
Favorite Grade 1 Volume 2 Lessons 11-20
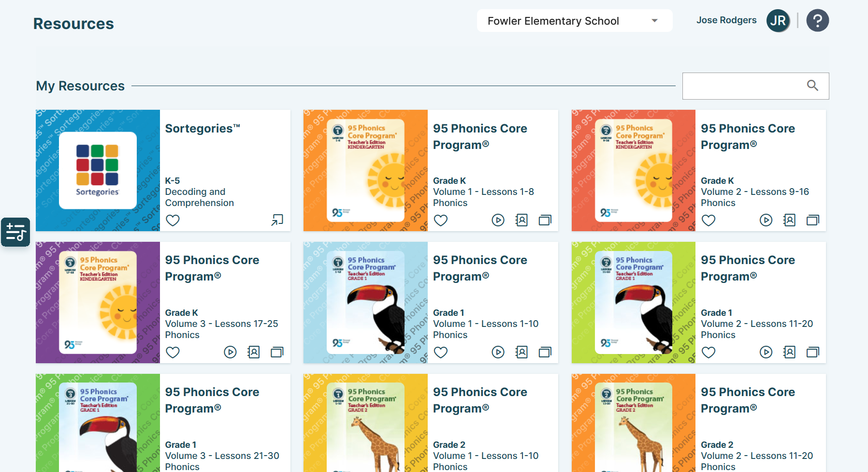click(709, 353)
